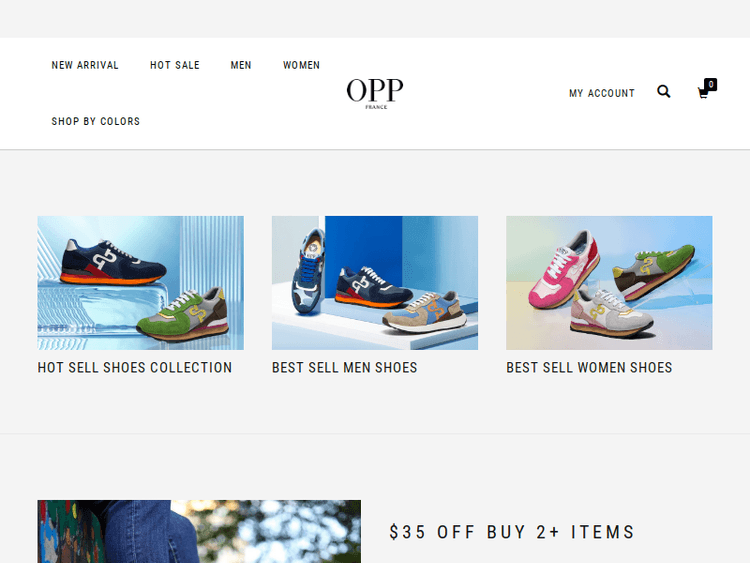Go to My Account
Viewport: 750px width, 563px height.
click(x=602, y=93)
